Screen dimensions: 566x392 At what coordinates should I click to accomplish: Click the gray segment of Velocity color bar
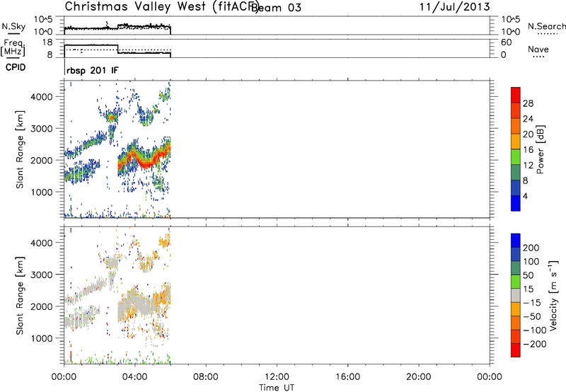pyautogui.click(x=516, y=295)
